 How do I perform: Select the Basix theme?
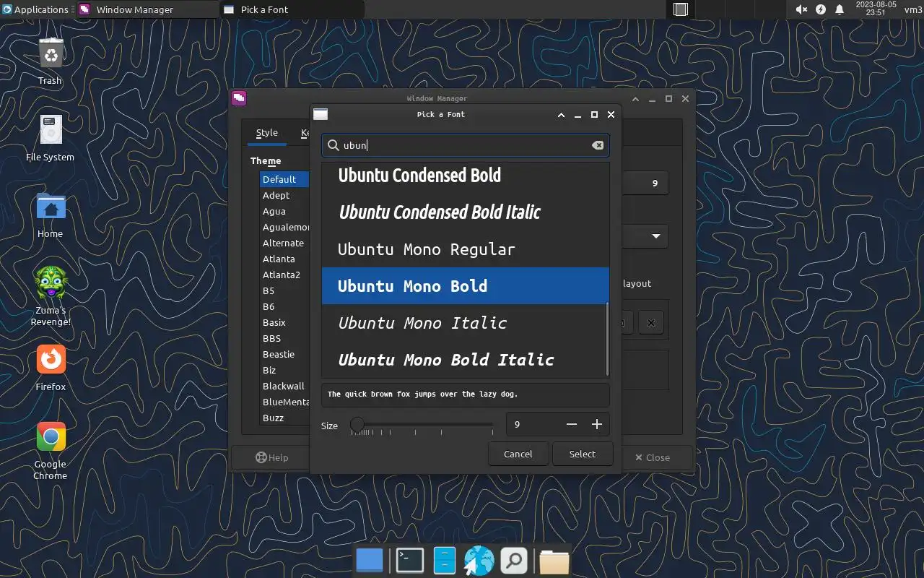(284, 322)
